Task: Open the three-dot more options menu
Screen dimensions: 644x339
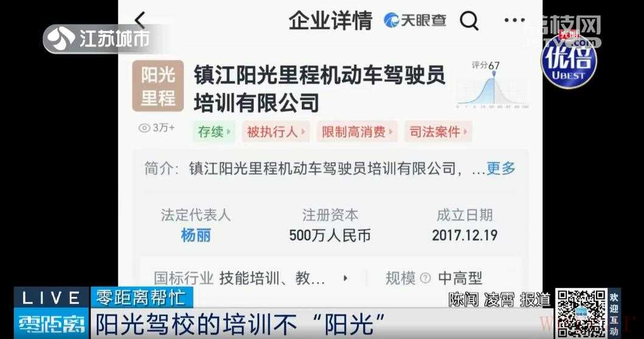Action: (x=514, y=20)
